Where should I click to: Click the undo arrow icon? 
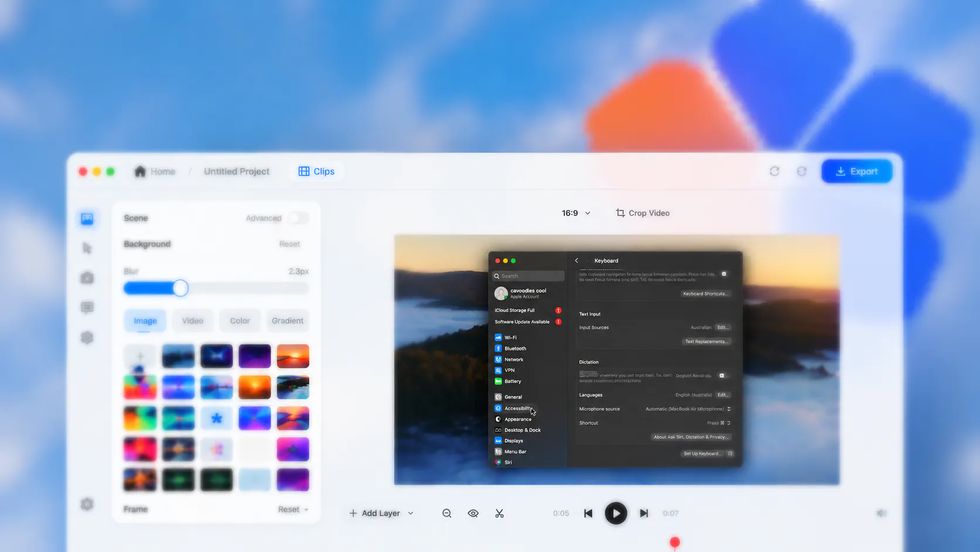(x=774, y=171)
